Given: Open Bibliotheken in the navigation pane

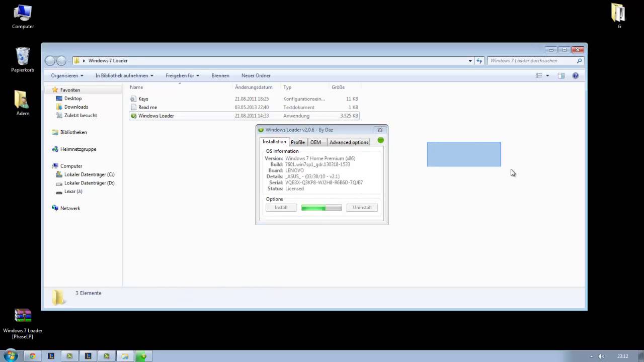Looking at the screenshot, I should 73,132.
